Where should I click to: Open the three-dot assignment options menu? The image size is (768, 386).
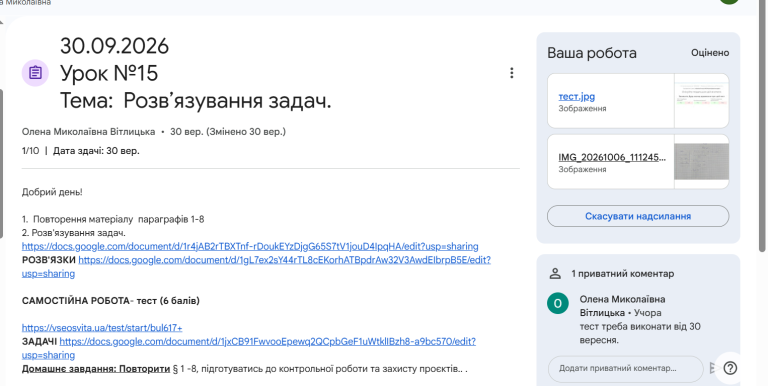[511, 73]
